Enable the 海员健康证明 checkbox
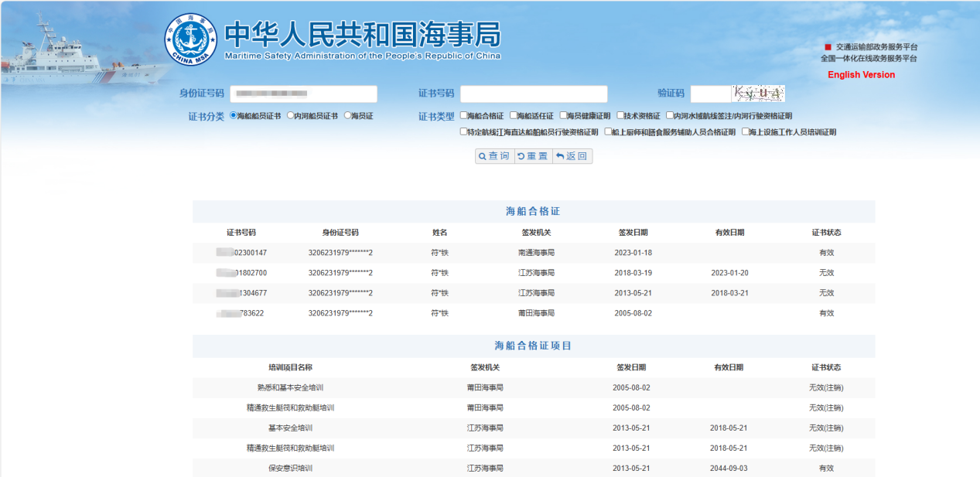 (x=563, y=116)
